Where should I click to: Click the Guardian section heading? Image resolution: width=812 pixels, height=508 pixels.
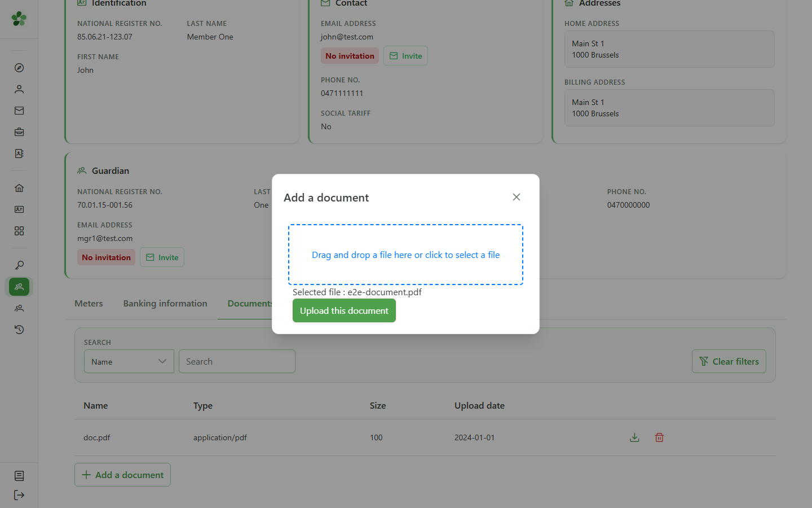pyautogui.click(x=111, y=170)
